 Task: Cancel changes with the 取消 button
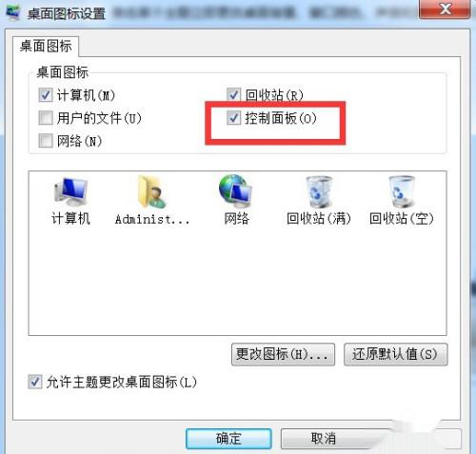324,439
